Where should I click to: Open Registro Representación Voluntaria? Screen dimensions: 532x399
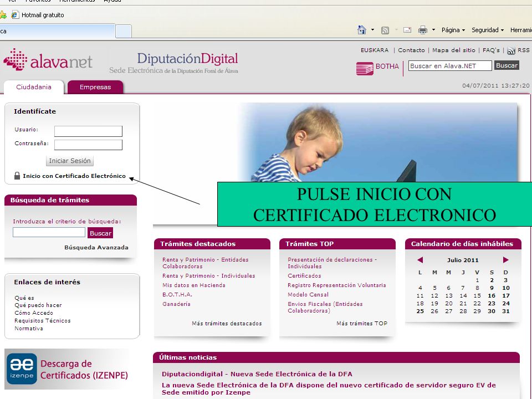click(x=337, y=285)
